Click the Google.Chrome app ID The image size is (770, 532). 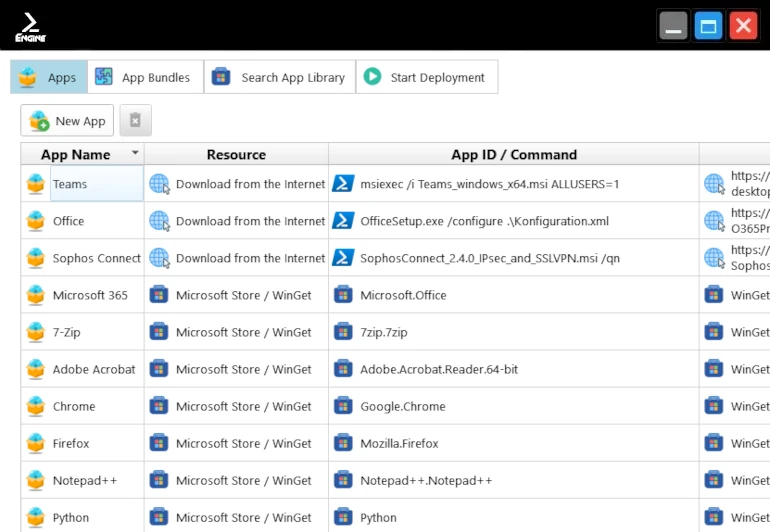tap(403, 406)
